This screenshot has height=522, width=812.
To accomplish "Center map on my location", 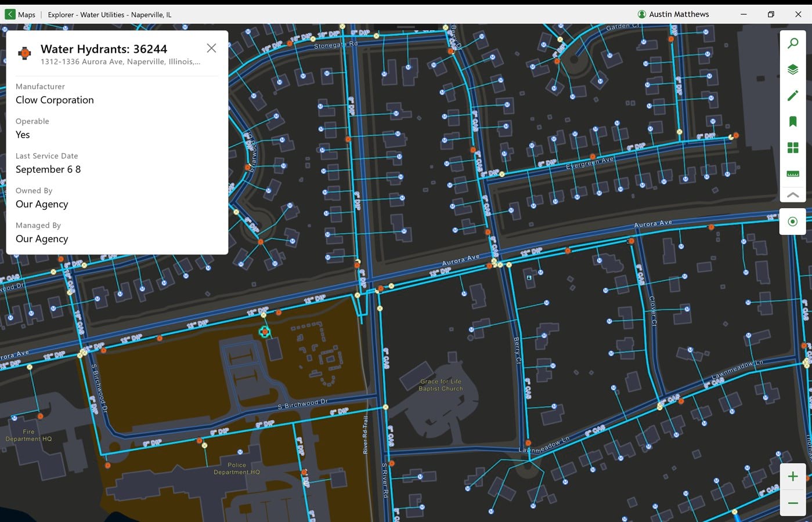I will click(793, 222).
